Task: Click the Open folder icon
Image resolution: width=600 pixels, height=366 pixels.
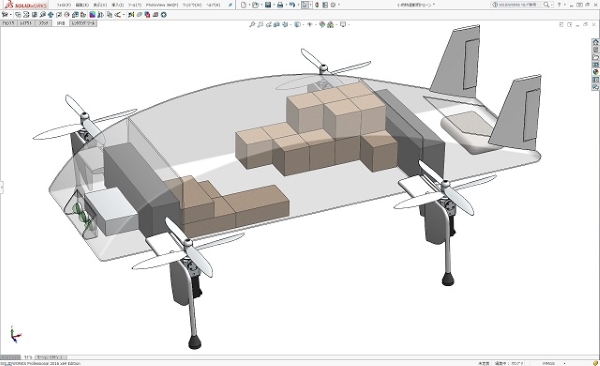Action: (x=255, y=5)
